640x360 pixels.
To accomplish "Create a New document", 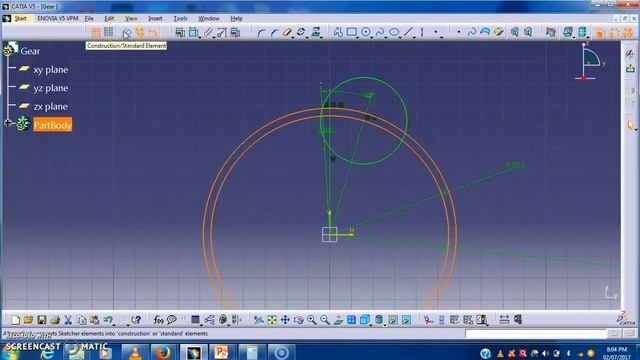I will pos(15,320).
